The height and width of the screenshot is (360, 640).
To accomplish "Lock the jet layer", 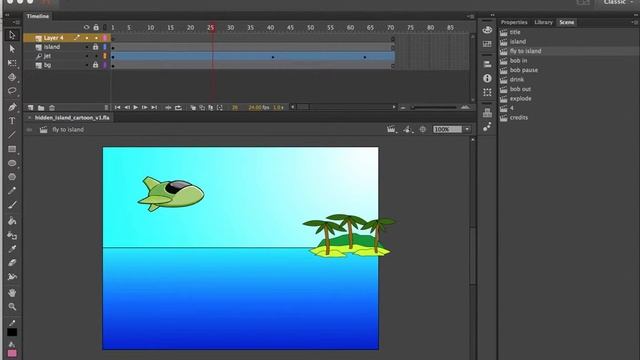I will [96, 56].
